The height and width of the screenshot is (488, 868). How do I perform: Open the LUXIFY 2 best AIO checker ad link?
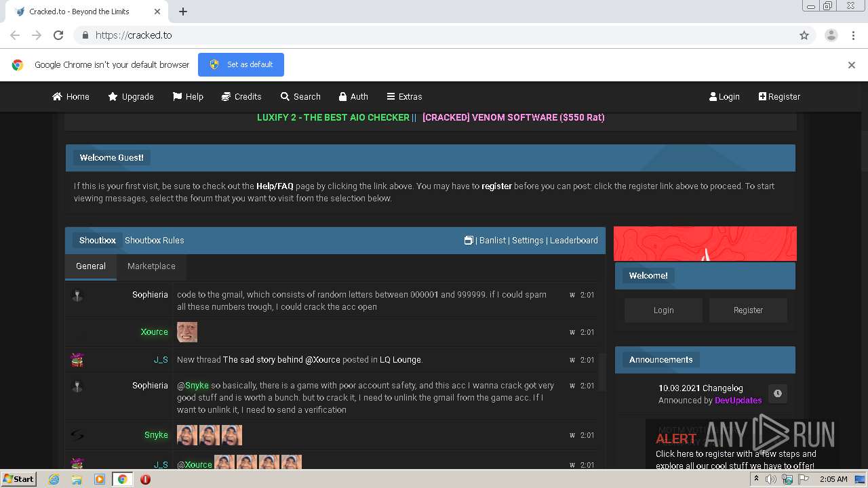click(333, 117)
